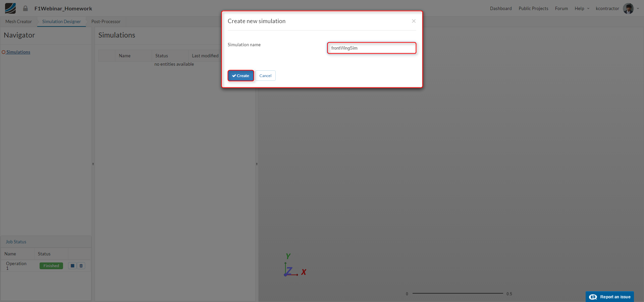Click the lock icon beside project title

[25, 8]
